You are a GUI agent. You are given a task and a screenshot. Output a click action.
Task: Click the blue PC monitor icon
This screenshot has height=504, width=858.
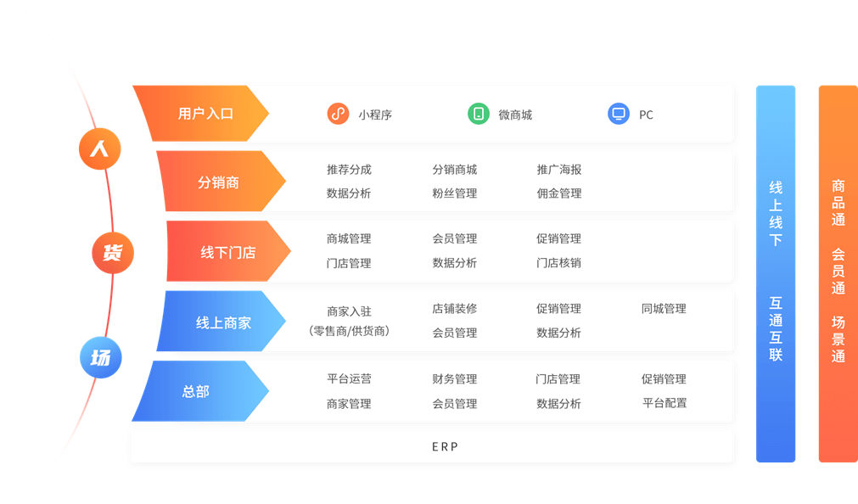click(x=619, y=114)
